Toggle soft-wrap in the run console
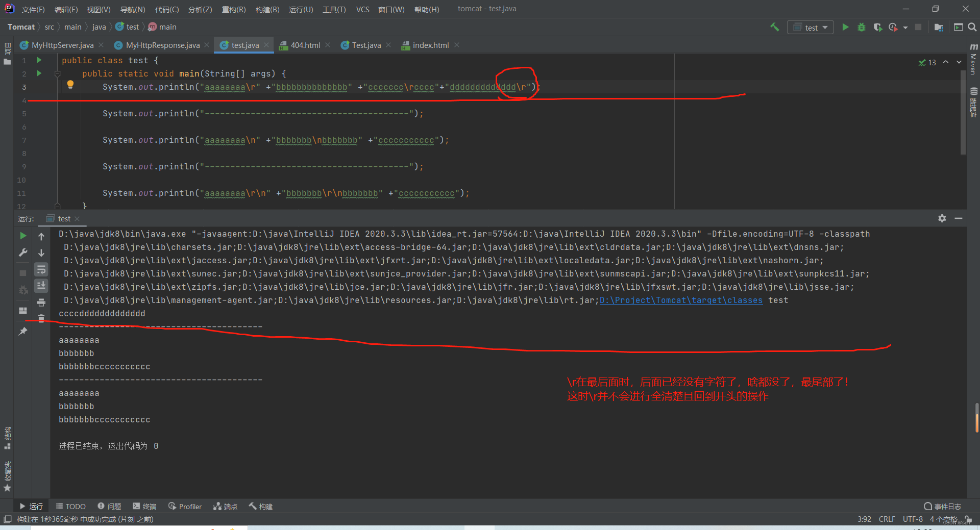The image size is (980, 530). pos(41,269)
